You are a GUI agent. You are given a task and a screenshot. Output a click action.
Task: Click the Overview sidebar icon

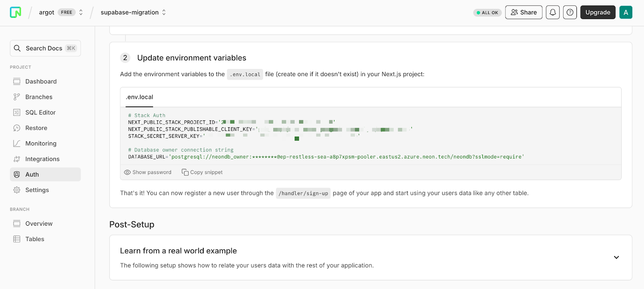(x=17, y=224)
